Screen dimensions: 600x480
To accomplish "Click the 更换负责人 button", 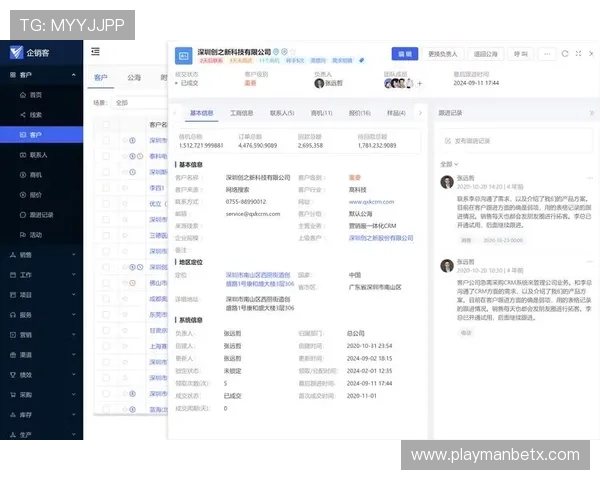I will click(442, 54).
